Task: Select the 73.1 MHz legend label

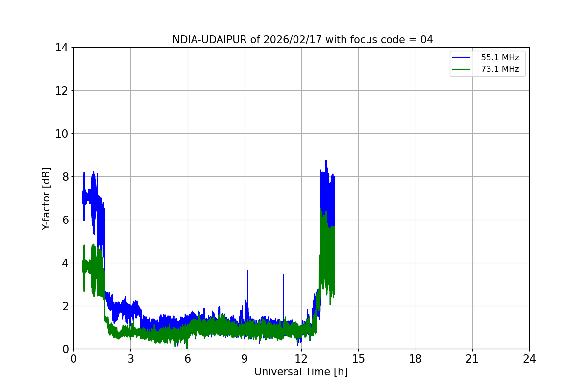Action: (x=500, y=69)
